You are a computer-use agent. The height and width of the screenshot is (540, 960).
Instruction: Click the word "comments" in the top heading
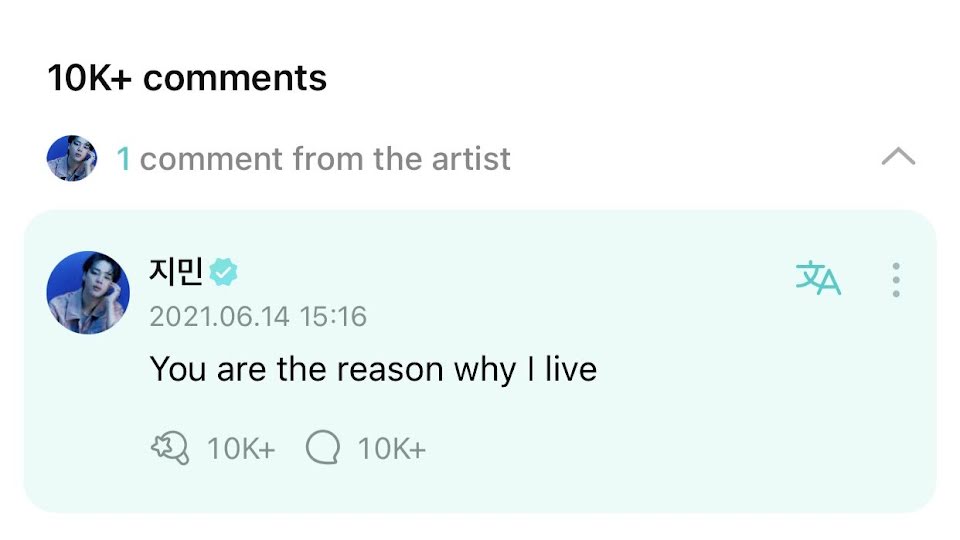235,78
